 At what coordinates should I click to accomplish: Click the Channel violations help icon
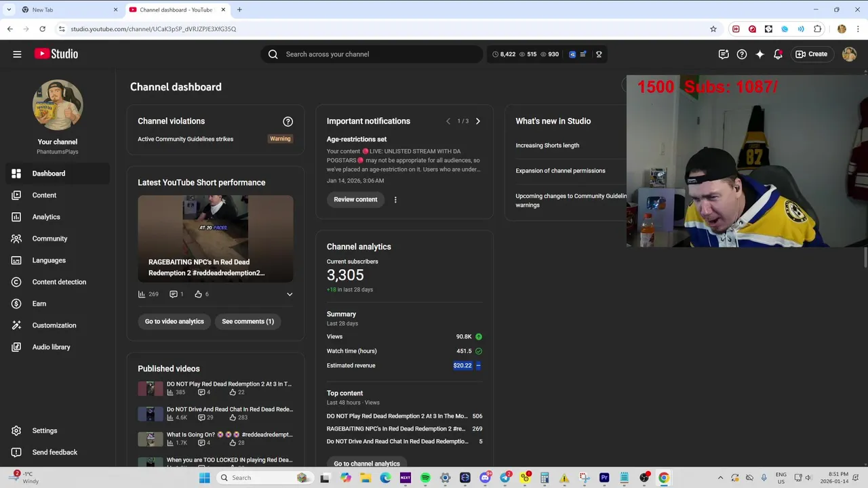click(288, 121)
